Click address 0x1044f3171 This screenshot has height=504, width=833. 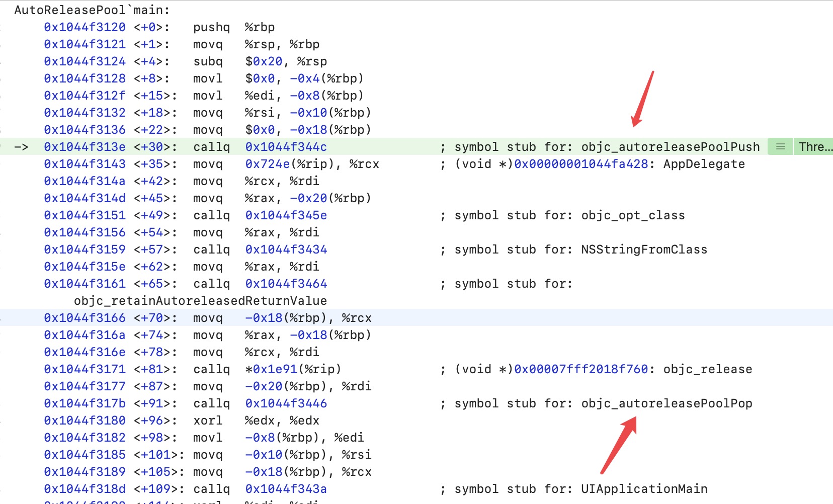tap(85, 369)
